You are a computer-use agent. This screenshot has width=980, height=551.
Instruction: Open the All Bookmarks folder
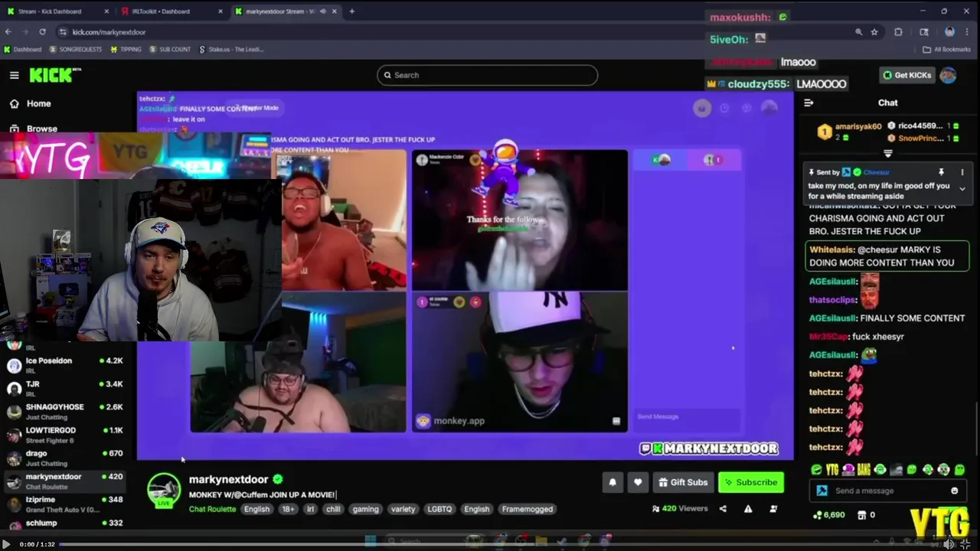point(947,50)
